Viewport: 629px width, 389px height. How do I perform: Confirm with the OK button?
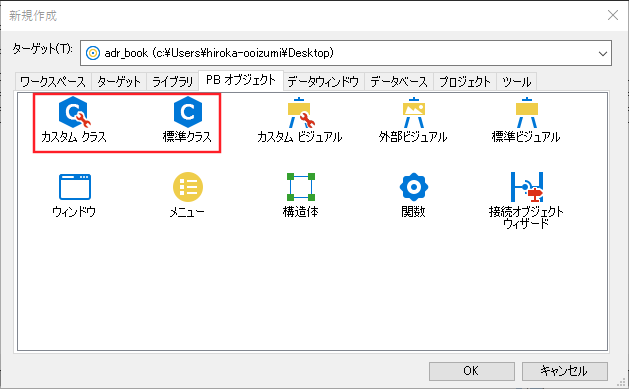tap(471, 371)
